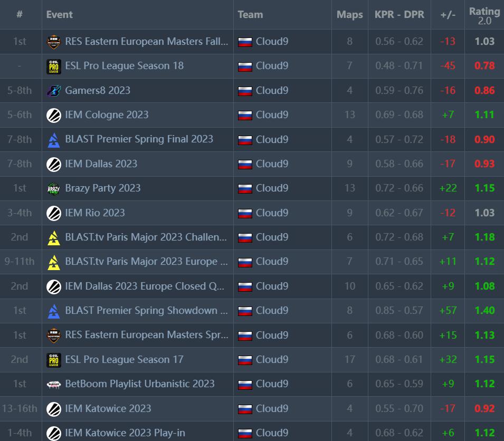Select the BLAST Premier Spring Final 2023 logo

tap(54, 139)
